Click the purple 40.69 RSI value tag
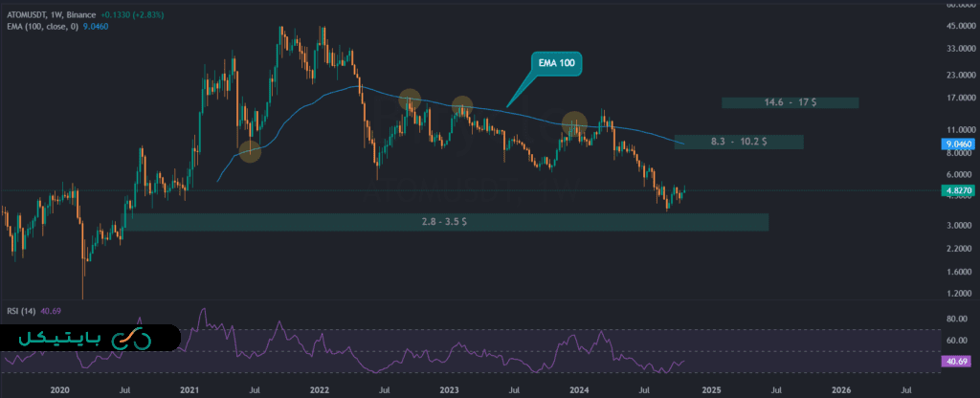Image resolution: width=980 pixels, height=398 pixels. [958, 361]
